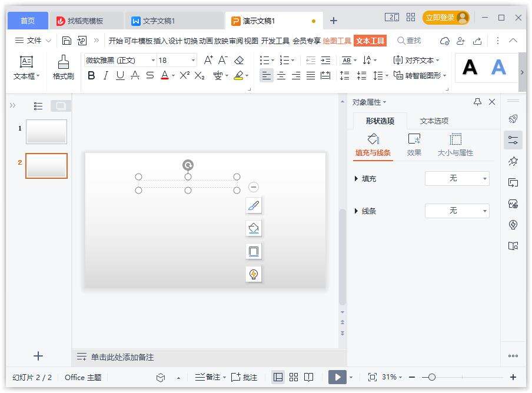
Task: Pin the Object Properties panel
Action: tap(477, 102)
